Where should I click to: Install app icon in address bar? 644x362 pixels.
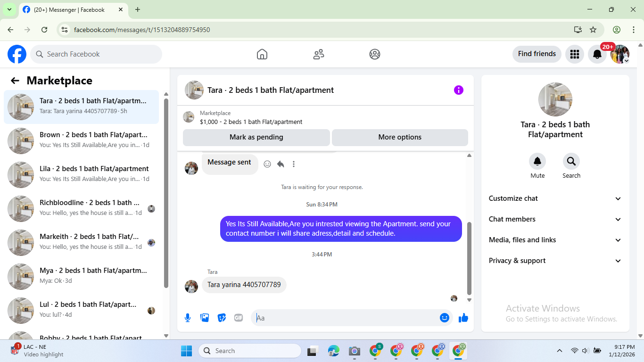coord(578,30)
